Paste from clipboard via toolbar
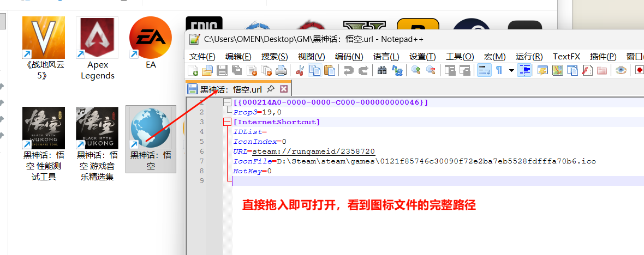 [x=330, y=70]
